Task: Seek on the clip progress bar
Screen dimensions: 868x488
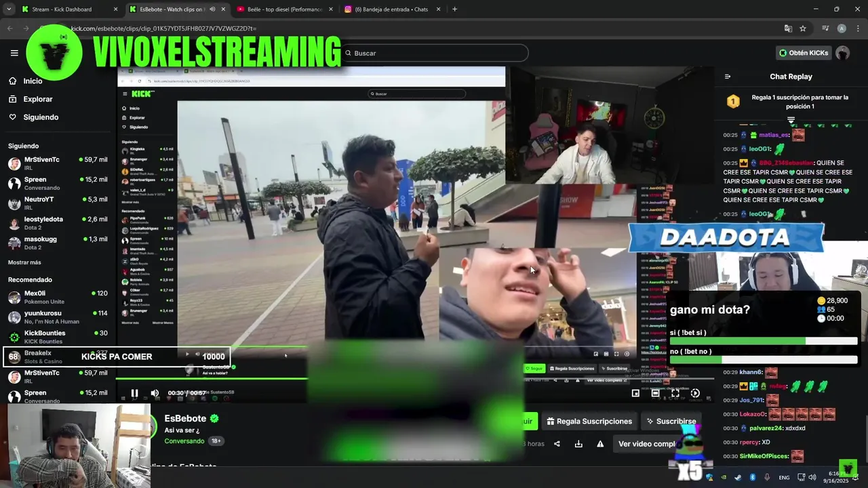Action: [x=414, y=379]
